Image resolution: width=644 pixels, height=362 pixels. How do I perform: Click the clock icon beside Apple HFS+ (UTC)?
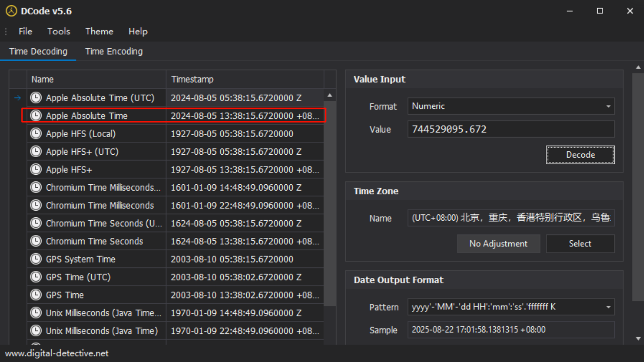coord(36,151)
